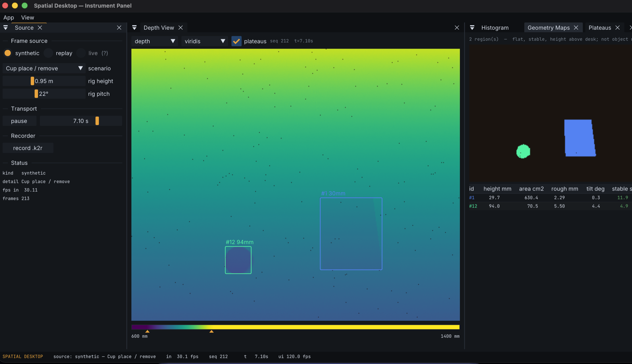
Task: Close the Plateaus tab
Action: pos(617,28)
